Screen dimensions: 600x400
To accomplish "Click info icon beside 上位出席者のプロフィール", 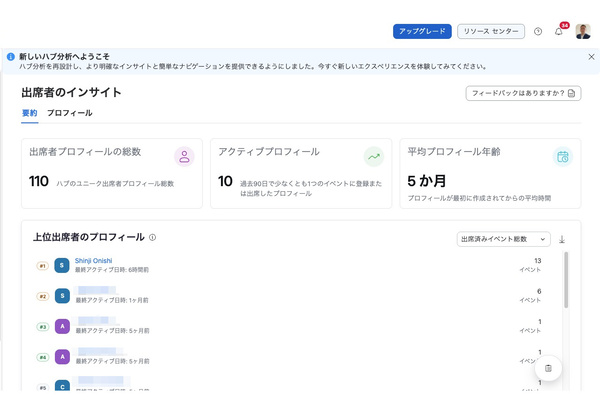I will tap(153, 238).
